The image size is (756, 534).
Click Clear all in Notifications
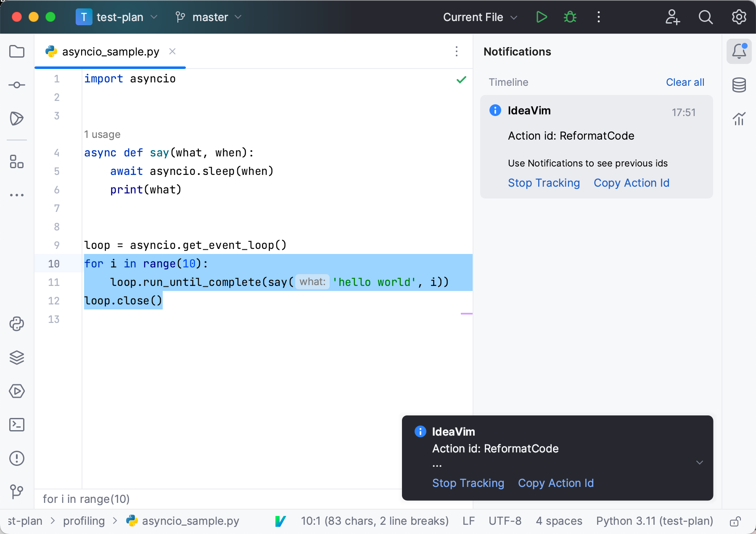(685, 82)
